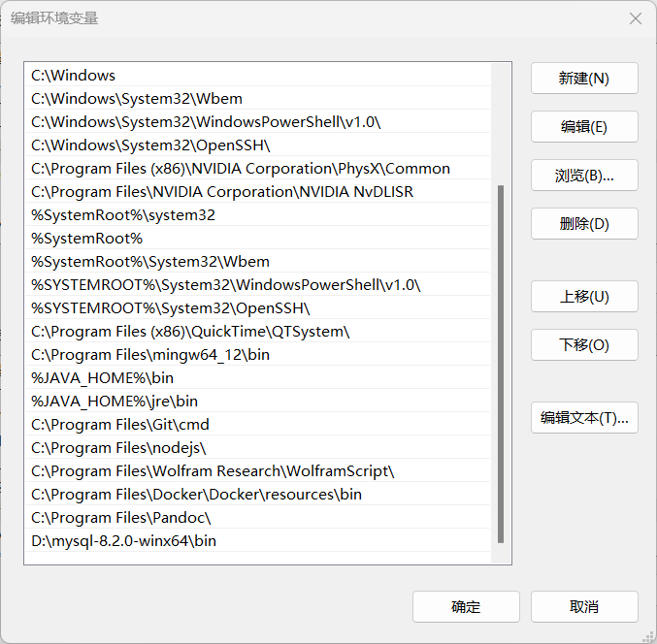Confirm with the 确定 button

[x=466, y=607]
